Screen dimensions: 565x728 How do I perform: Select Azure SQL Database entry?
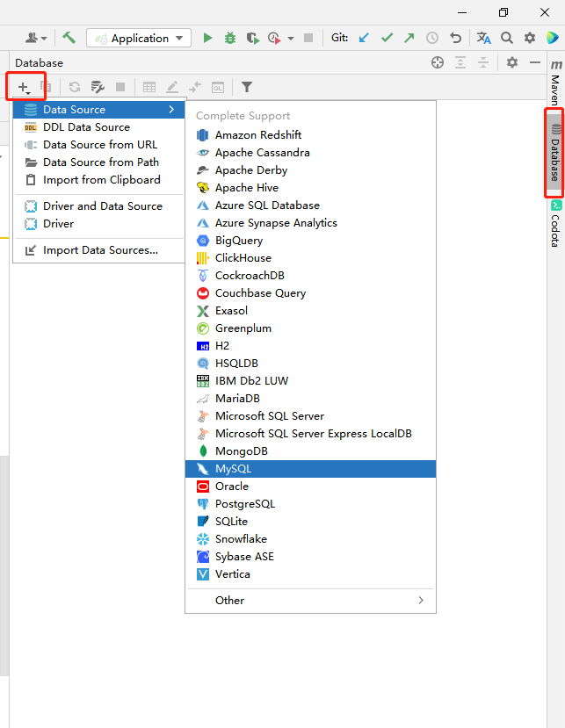(x=310, y=205)
